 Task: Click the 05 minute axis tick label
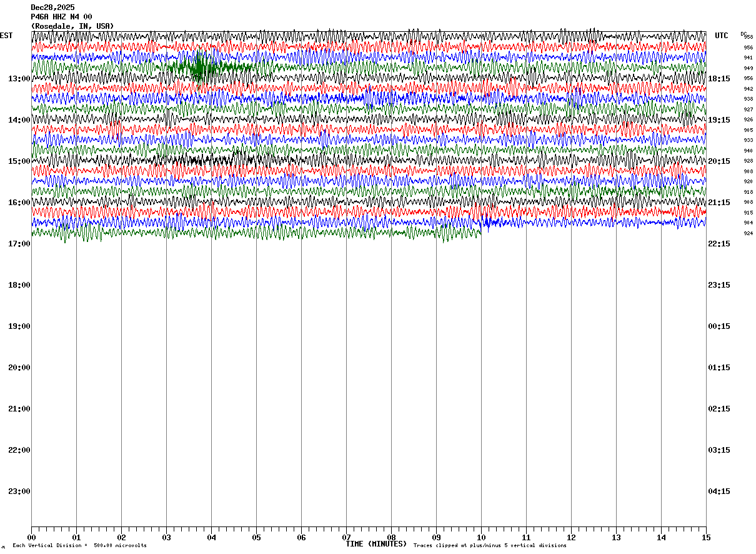pyautogui.click(x=256, y=537)
